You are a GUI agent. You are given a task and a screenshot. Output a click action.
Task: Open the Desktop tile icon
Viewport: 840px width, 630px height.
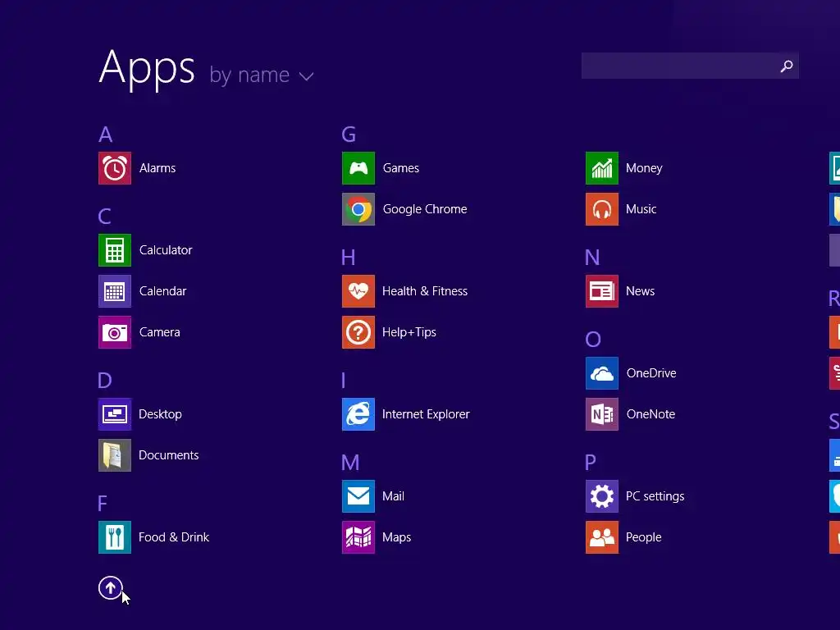tap(115, 414)
